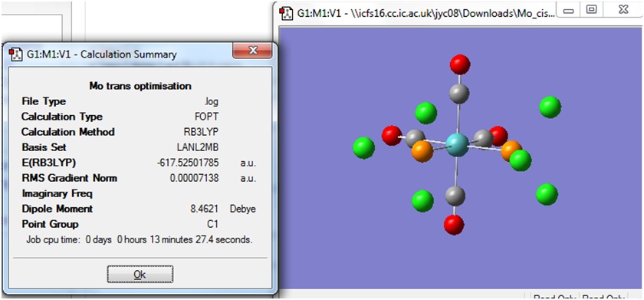The width and height of the screenshot is (644, 300).
Task: Click the RMS Gradient Norm value 0.00007138
Action: coord(194,178)
